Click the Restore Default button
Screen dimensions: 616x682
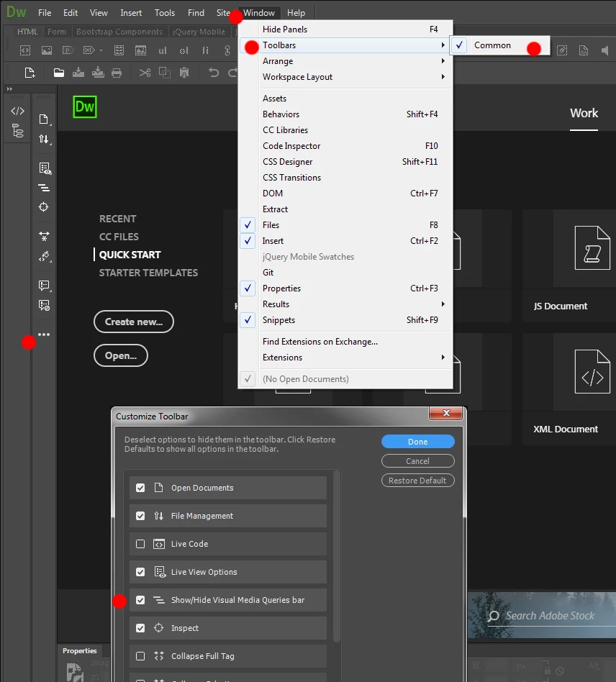point(417,480)
